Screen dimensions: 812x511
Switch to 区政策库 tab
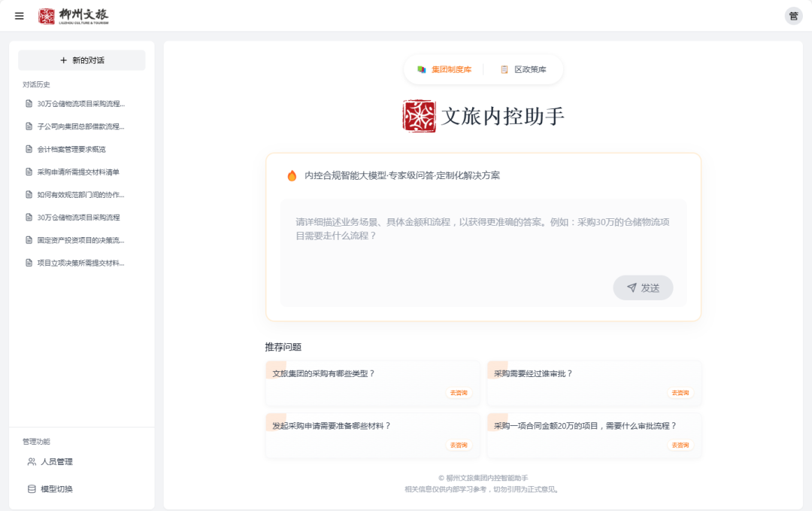click(523, 69)
